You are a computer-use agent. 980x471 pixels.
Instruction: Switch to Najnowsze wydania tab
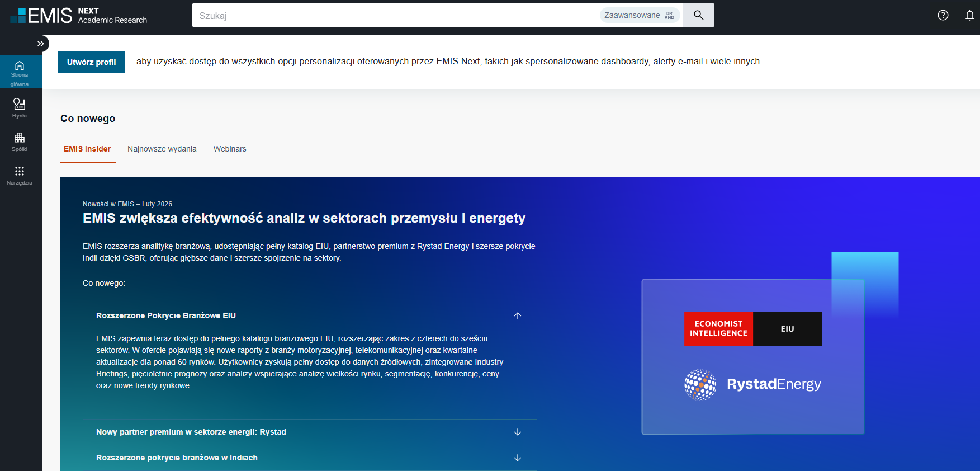(162, 149)
